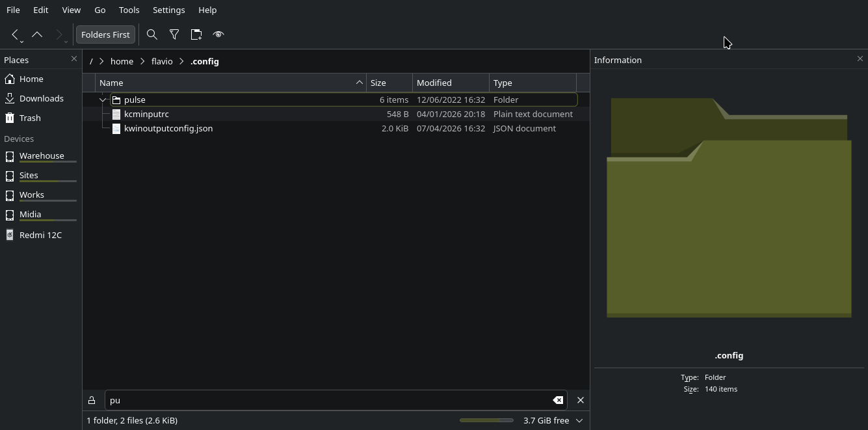Toggle Folders First sorting button
The image size is (868, 430).
pos(105,34)
